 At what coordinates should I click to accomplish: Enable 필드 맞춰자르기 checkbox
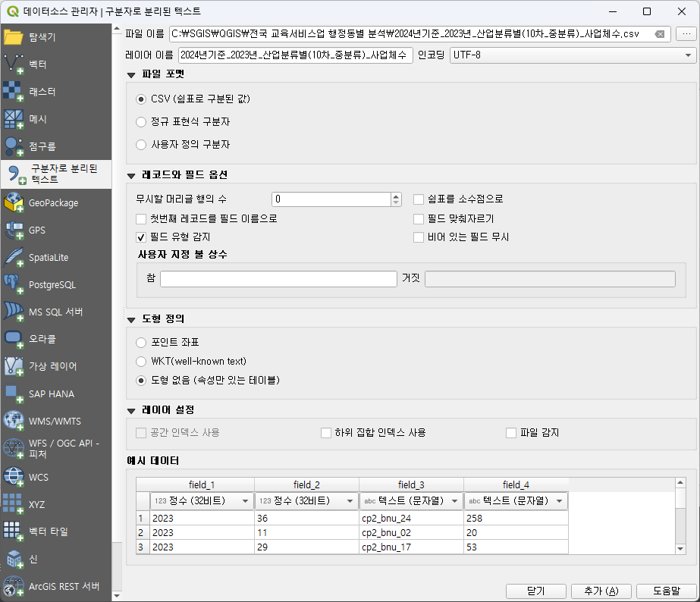pos(419,218)
